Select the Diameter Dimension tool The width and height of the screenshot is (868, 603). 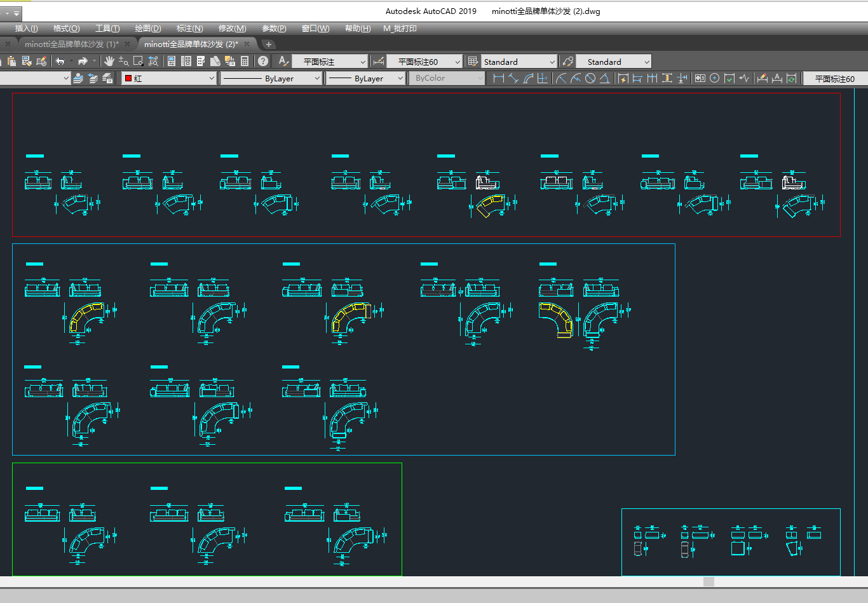coord(590,78)
